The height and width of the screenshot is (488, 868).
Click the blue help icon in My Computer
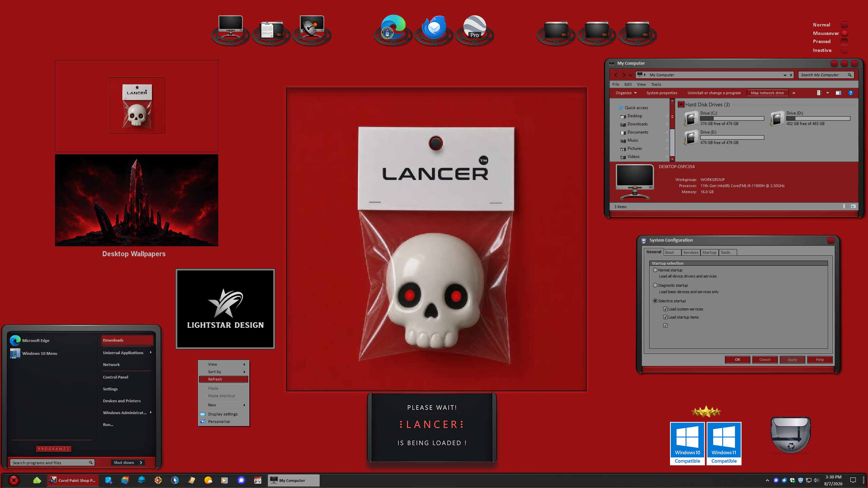(850, 93)
